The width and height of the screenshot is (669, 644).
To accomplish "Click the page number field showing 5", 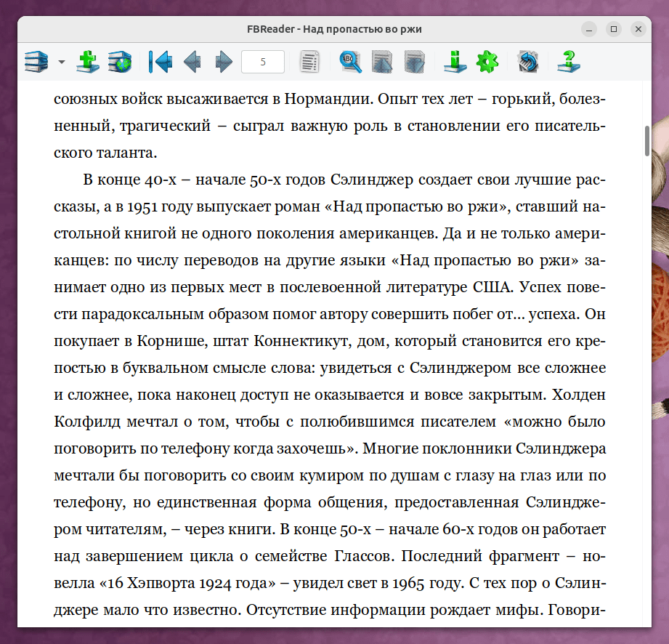I will coord(263,62).
